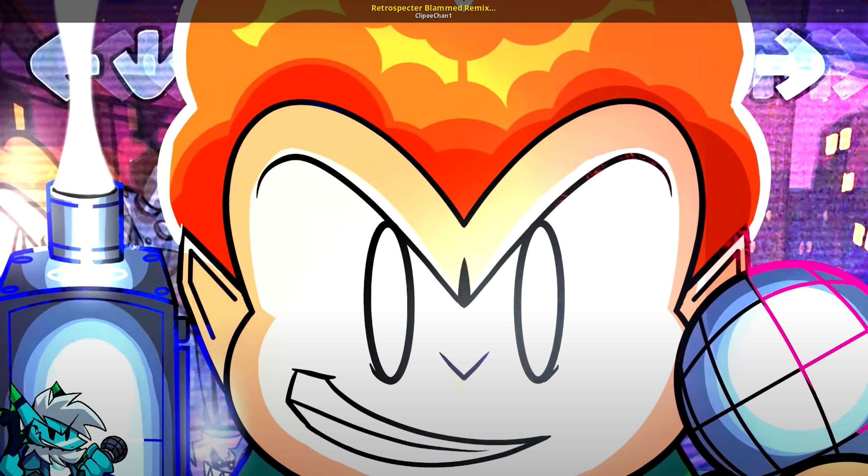Open the ClipeeChan1 author name
Screen dimensions: 868x476
point(433,16)
